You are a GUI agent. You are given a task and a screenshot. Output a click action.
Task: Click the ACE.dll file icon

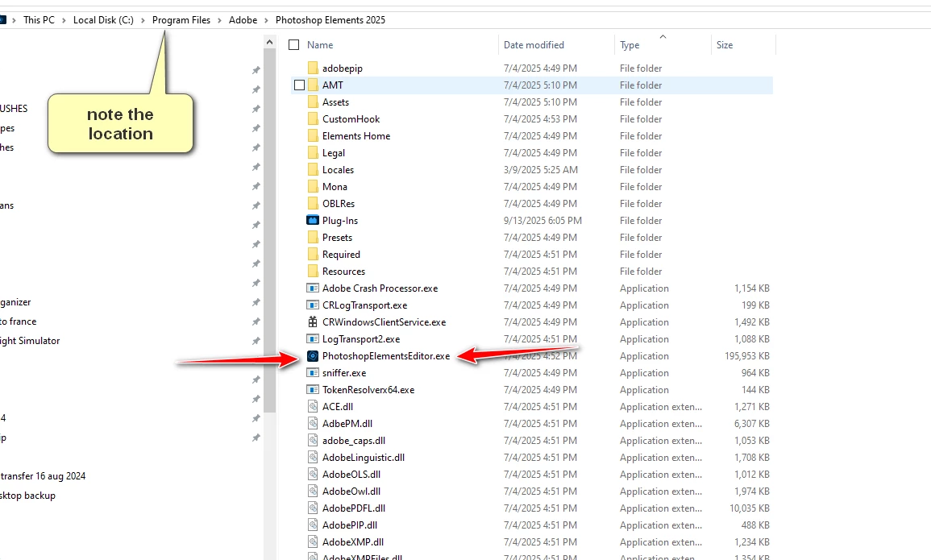point(313,406)
